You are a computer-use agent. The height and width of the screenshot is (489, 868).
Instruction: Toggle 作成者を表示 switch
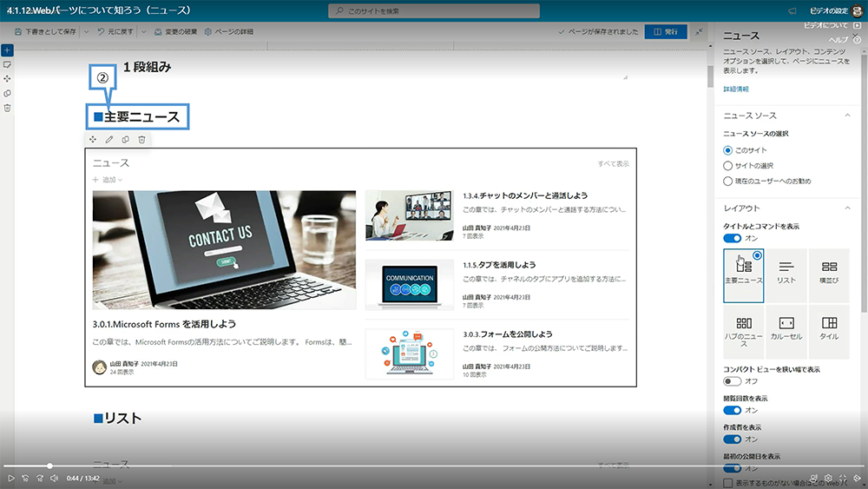[x=733, y=439]
